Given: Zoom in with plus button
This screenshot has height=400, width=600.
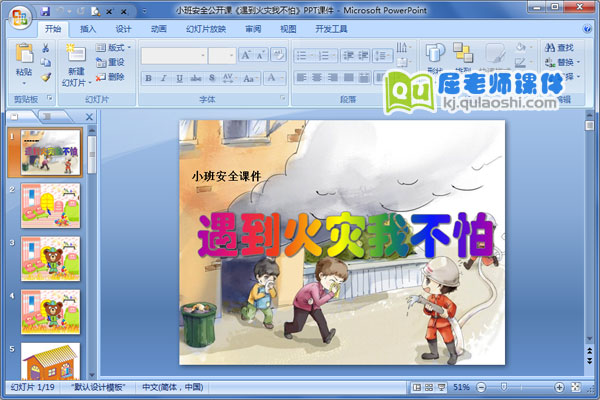Looking at the screenshot, I should (x=559, y=387).
